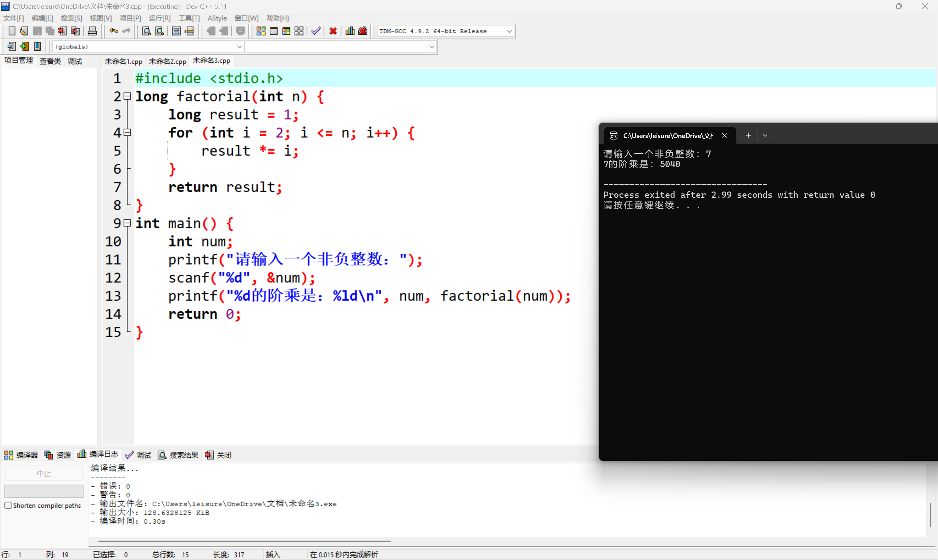Enable the Shorten compiler paths checkbox
The width and height of the screenshot is (938, 560).
[8, 505]
